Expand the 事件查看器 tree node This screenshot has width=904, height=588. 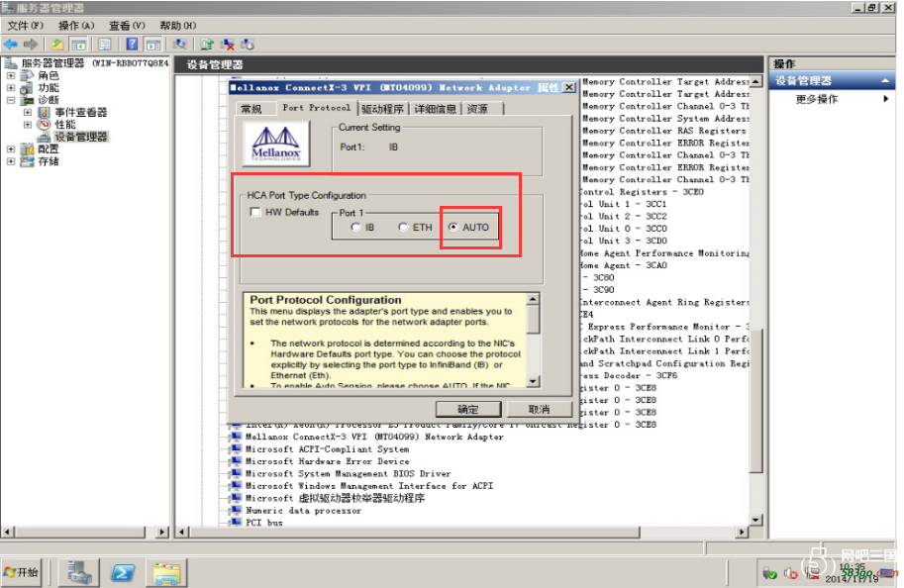tap(28, 113)
